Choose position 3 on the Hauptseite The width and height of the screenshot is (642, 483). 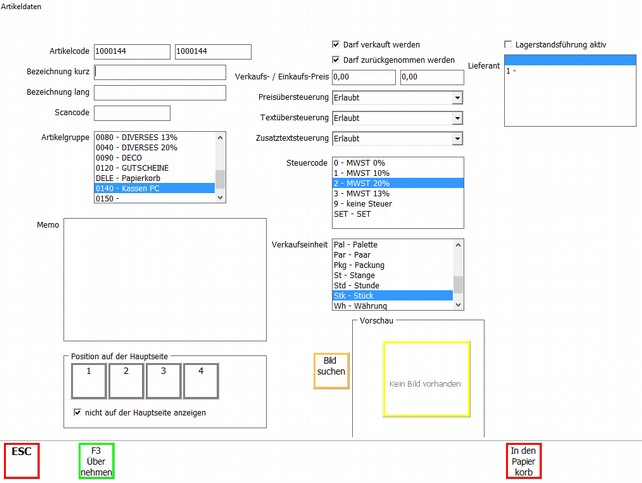coord(163,380)
